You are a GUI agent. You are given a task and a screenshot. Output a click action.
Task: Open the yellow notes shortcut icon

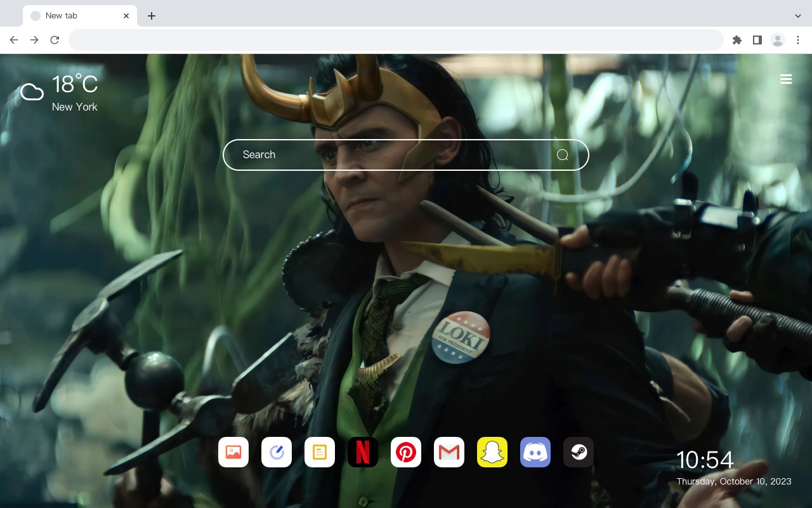tap(320, 452)
